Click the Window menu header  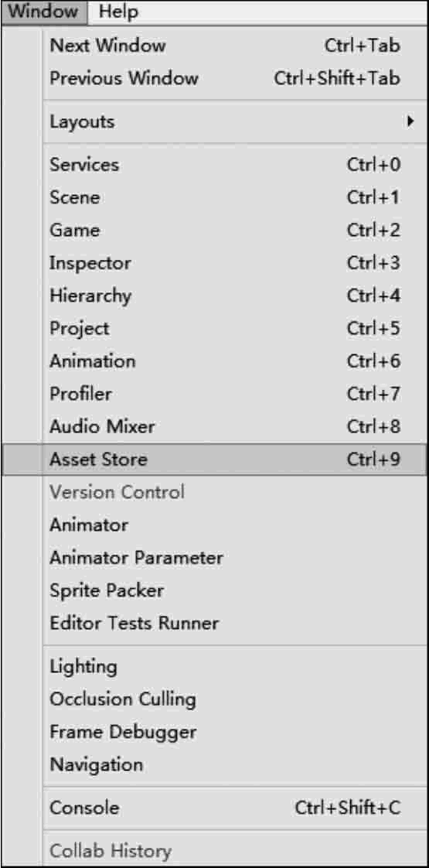coord(44,11)
